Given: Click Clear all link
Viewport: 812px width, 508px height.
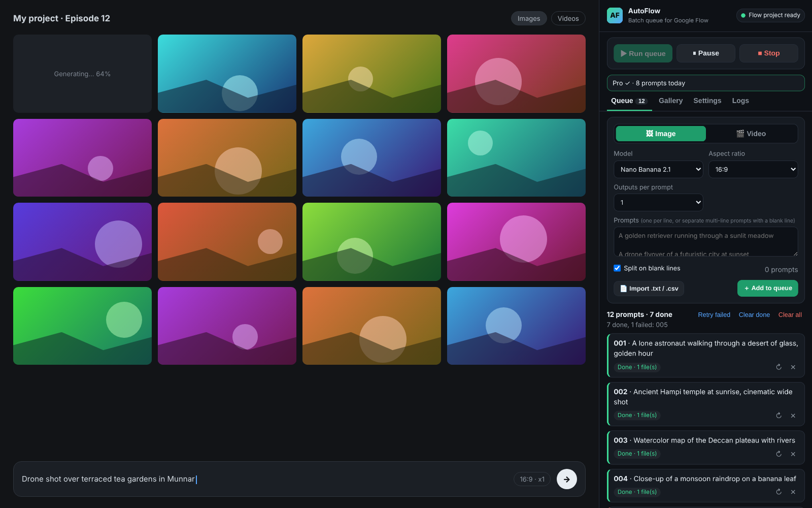Looking at the screenshot, I should pyautogui.click(x=790, y=315).
